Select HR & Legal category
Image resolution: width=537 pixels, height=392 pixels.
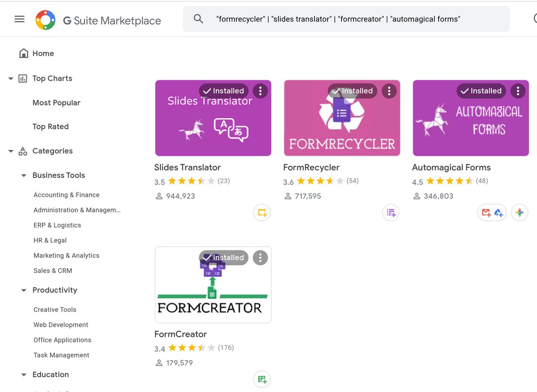pos(50,240)
